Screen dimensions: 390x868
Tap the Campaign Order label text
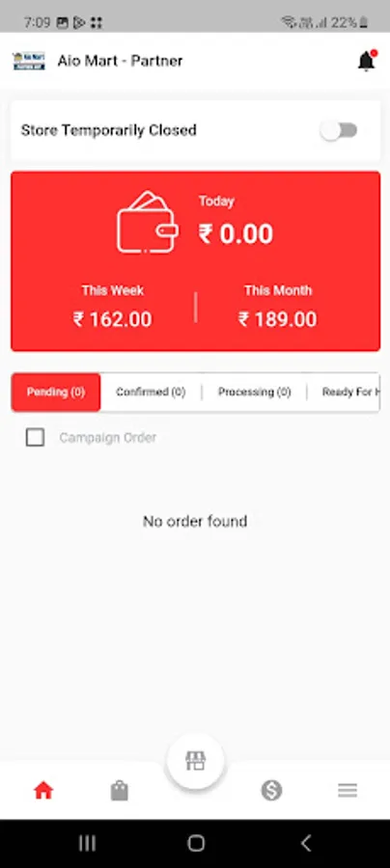[x=108, y=438]
